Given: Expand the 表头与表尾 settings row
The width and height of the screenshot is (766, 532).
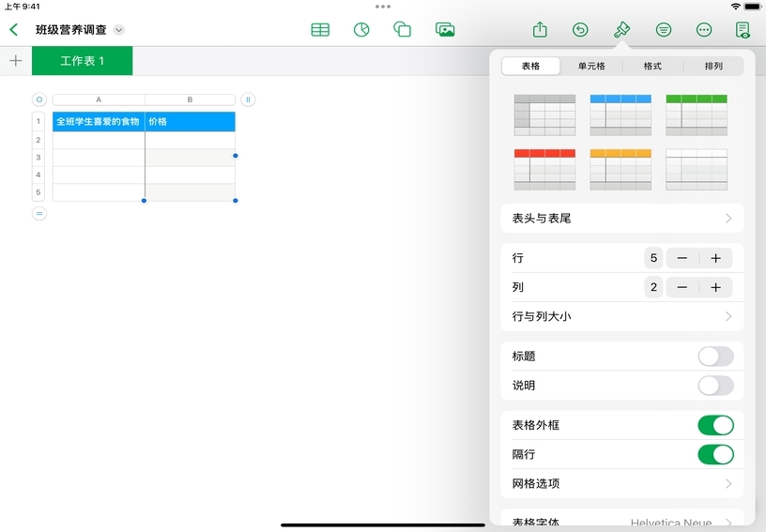Looking at the screenshot, I should [621, 219].
